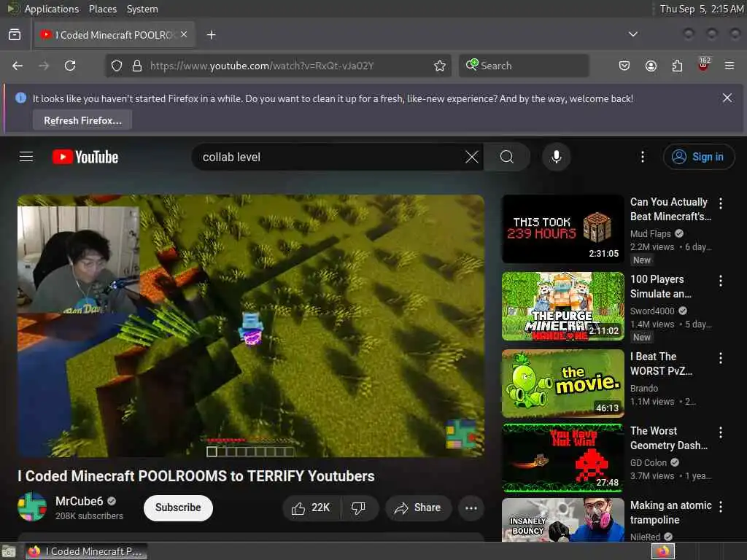Reload the current page
This screenshot has height=560, width=747.
70,66
